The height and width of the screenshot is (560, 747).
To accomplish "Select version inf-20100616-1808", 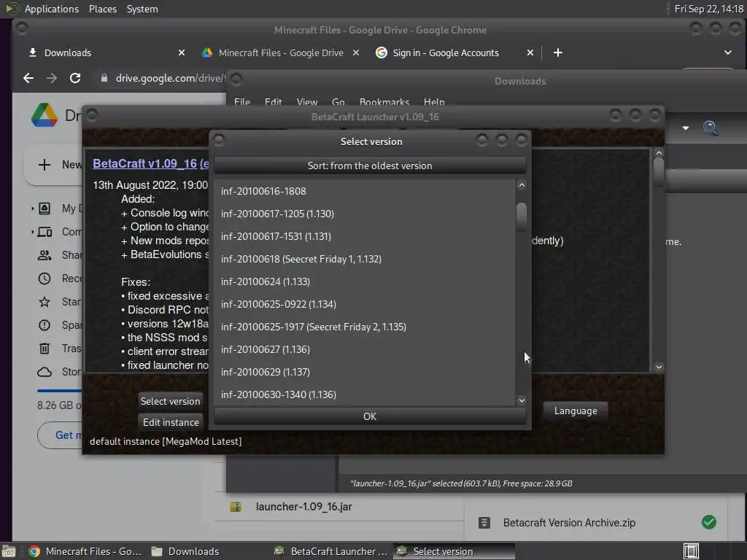I will coord(365,191).
